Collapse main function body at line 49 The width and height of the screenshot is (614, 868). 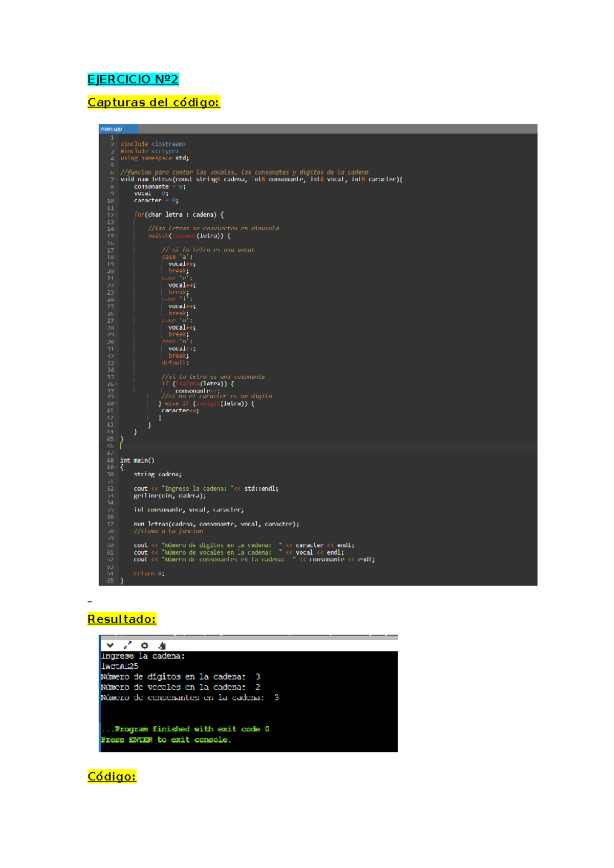(117, 467)
